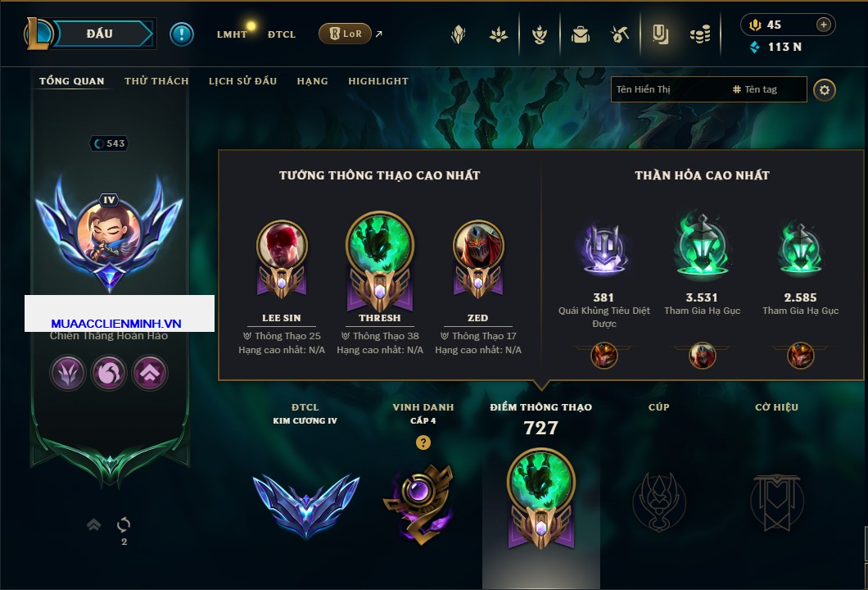Switch to THỬ THÁCH tab
The width and height of the screenshot is (868, 590).
coord(156,81)
